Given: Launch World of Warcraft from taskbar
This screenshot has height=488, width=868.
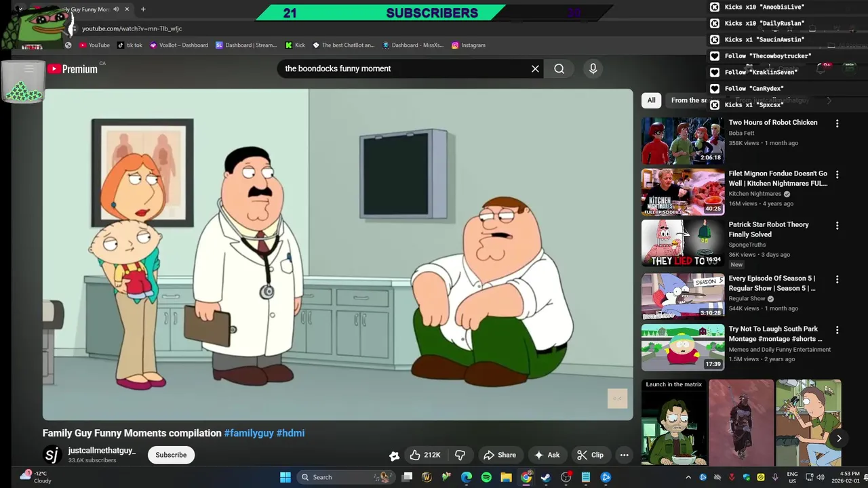Looking at the screenshot, I should click(427, 477).
